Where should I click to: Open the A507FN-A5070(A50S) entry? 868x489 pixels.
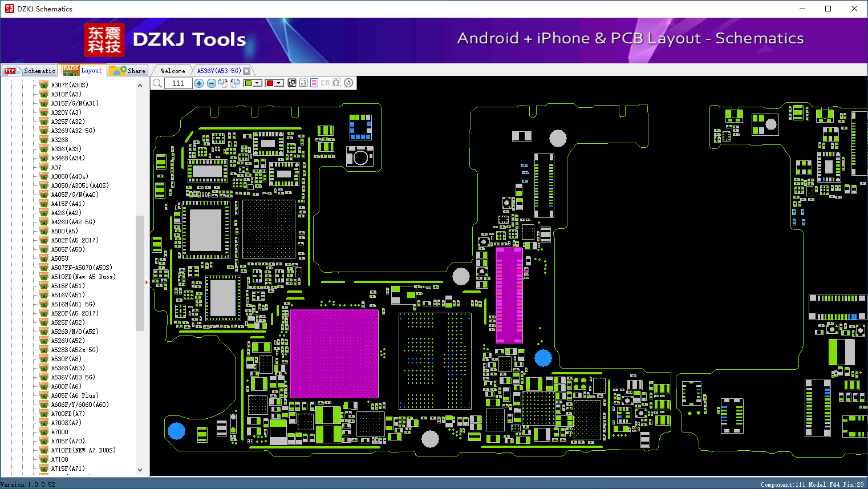point(82,268)
